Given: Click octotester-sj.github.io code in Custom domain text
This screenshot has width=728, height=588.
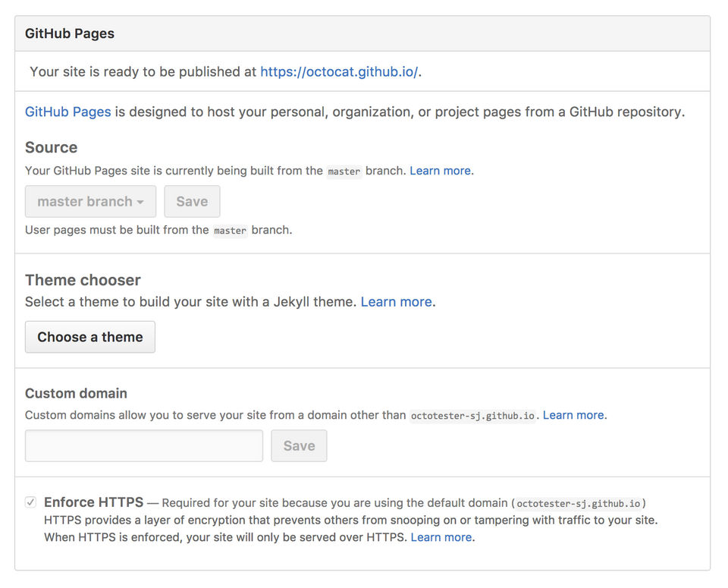Looking at the screenshot, I should [x=473, y=416].
